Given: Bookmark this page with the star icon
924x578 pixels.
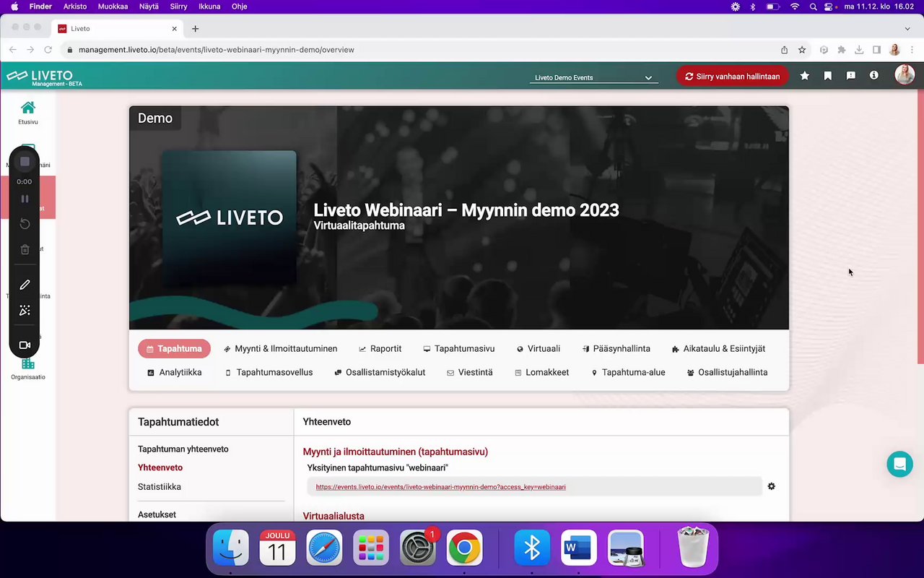Looking at the screenshot, I should [x=802, y=50].
